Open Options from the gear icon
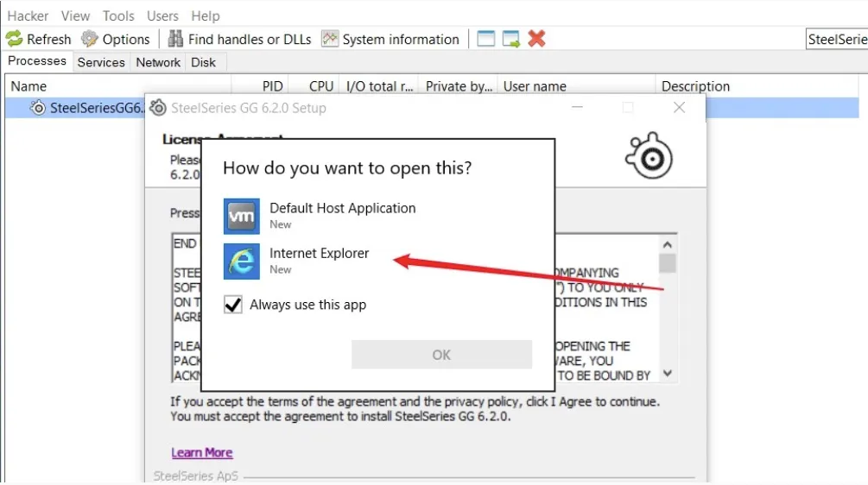The height and width of the screenshot is (485, 868). tap(89, 39)
